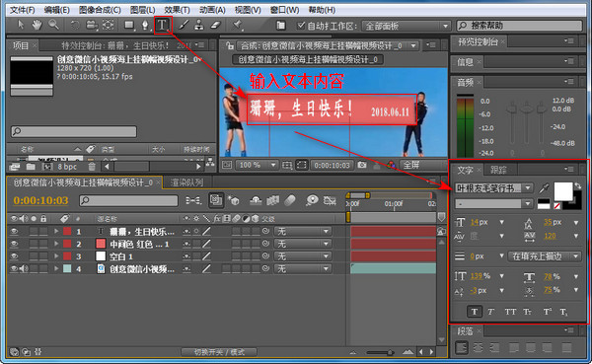Select the Eraser tool
The width and height of the screenshot is (592, 364).
click(215, 25)
